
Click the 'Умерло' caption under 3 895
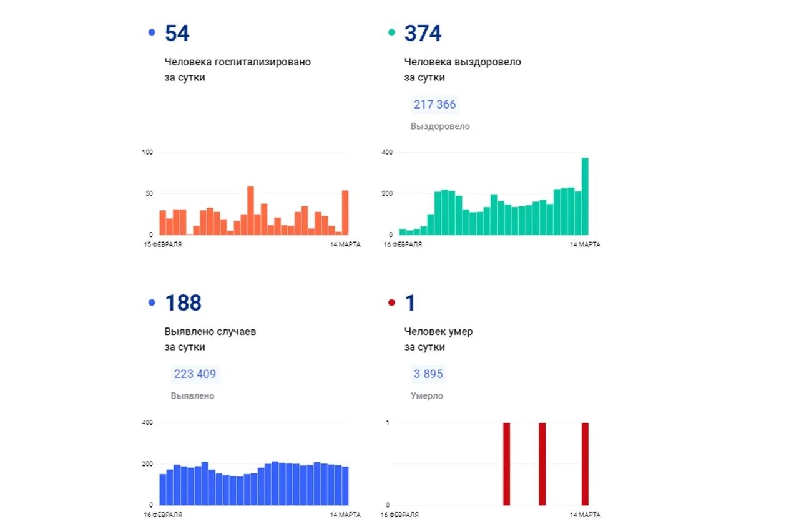427,396
